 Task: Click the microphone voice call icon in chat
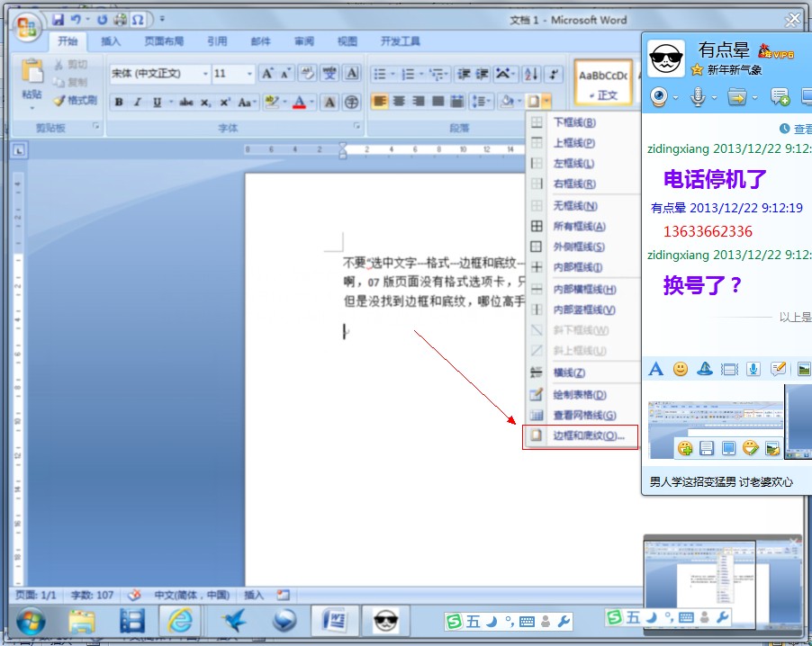[x=698, y=97]
